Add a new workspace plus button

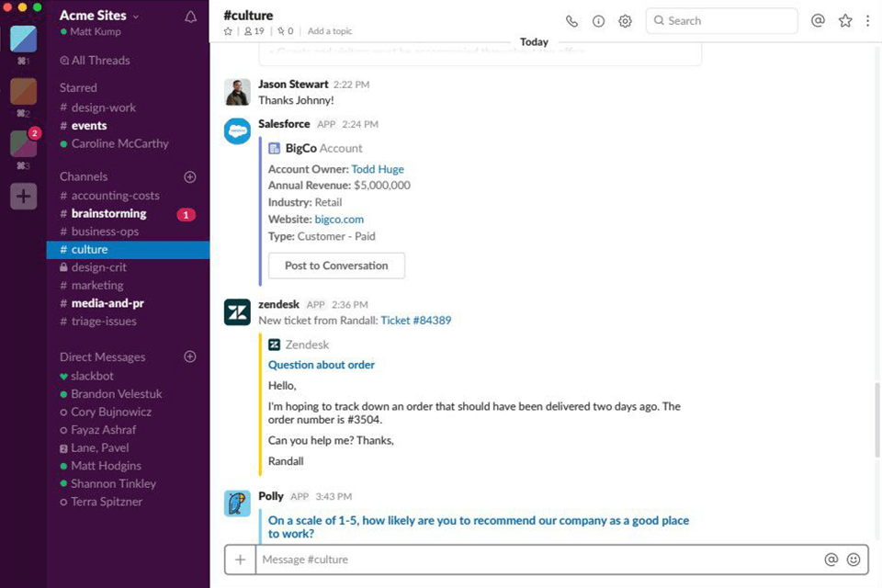(x=24, y=197)
